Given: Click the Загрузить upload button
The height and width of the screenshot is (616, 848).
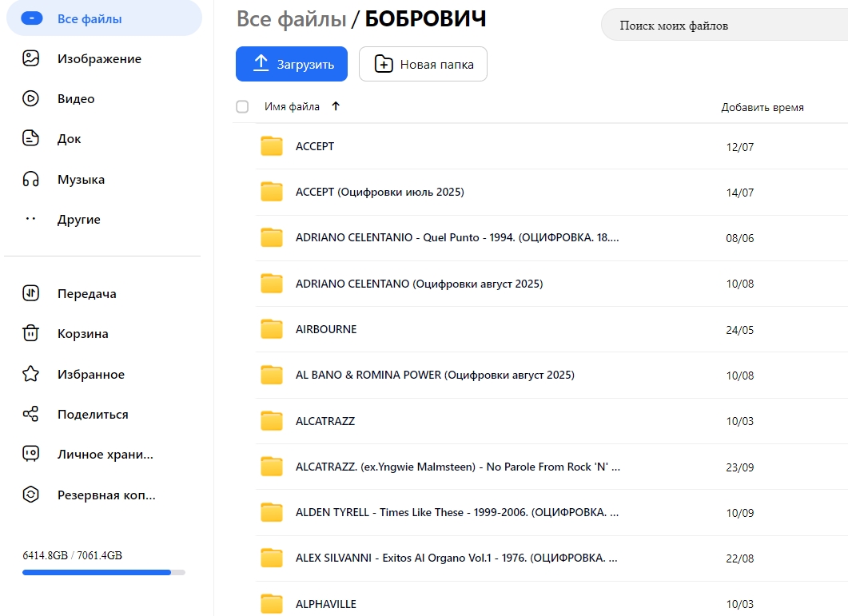Looking at the screenshot, I should coord(292,64).
